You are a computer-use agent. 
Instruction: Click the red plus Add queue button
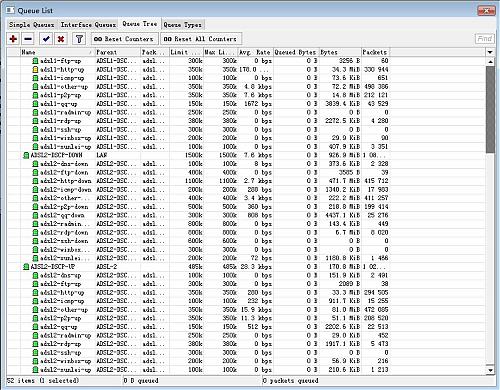click(x=13, y=39)
